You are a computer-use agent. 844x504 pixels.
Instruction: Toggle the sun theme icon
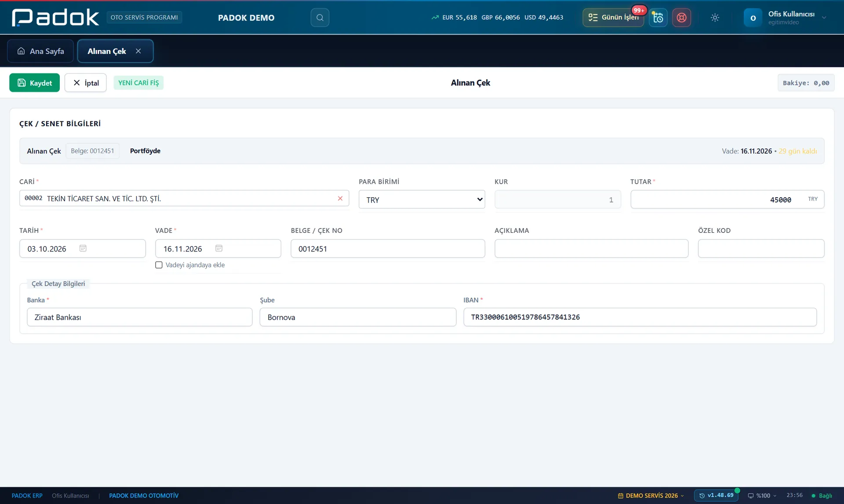(x=715, y=18)
